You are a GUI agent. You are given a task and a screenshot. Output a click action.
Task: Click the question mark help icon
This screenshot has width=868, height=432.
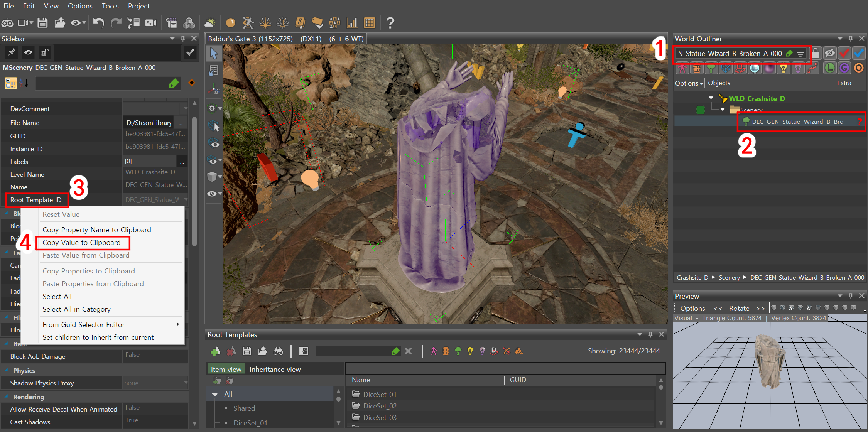[390, 23]
